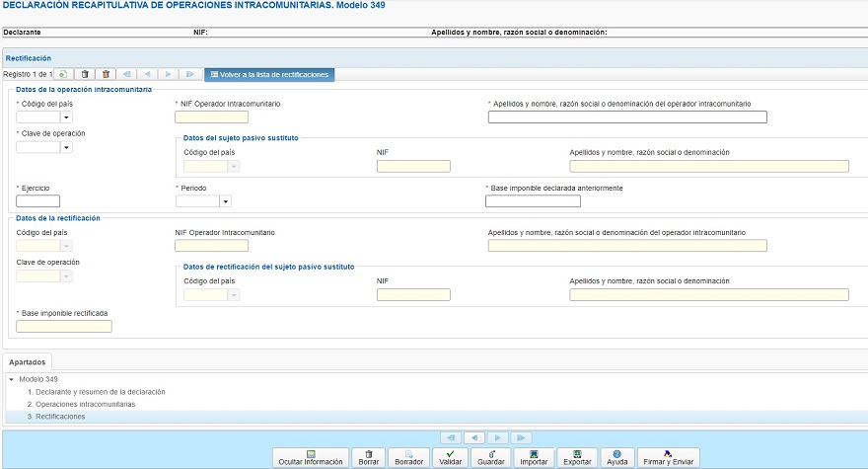This screenshot has height=469, width=868.
Task: Go to next record in Rectificación toolbar
Action: tap(169, 74)
